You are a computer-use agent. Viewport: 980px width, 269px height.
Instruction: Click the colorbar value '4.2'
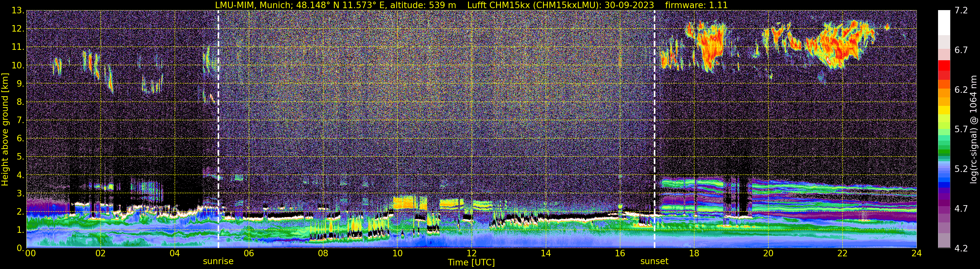point(961,248)
